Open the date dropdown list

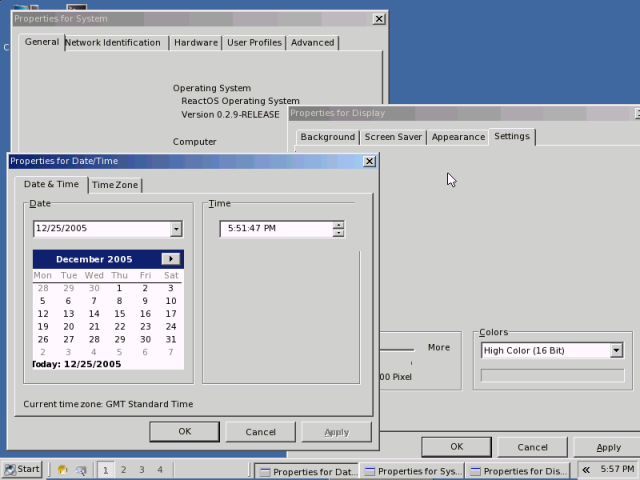click(x=176, y=229)
